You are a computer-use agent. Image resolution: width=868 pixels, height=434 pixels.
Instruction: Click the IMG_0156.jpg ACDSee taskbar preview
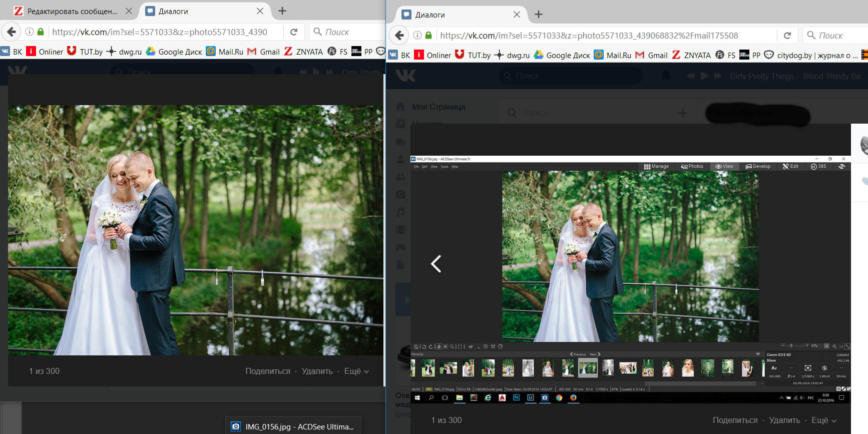pyautogui.click(x=293, y=426)
